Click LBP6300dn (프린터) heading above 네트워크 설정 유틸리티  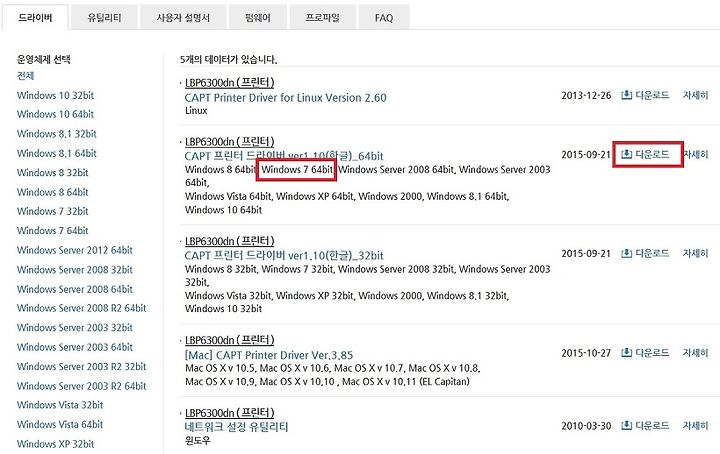point(230,413)
